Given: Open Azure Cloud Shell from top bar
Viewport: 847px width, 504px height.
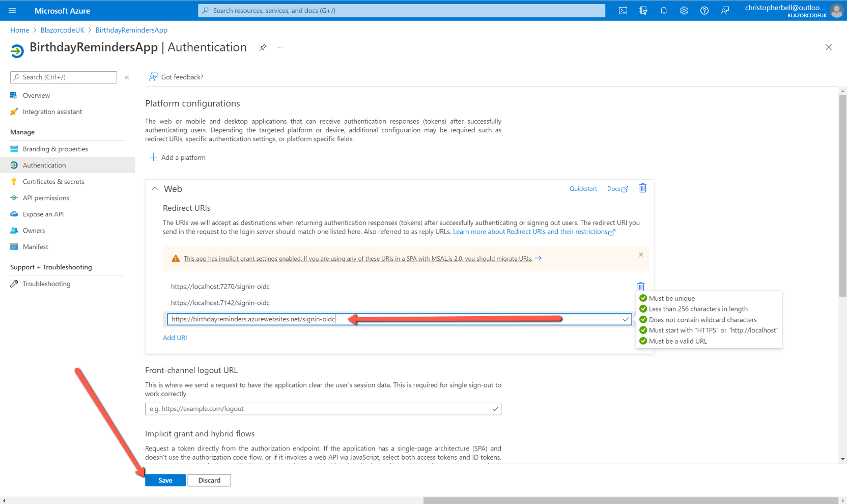Looking at the screenshot, I should [623, 10].
